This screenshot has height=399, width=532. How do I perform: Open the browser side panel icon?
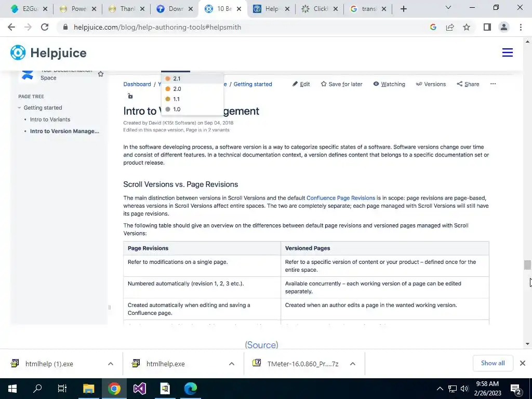487,27
